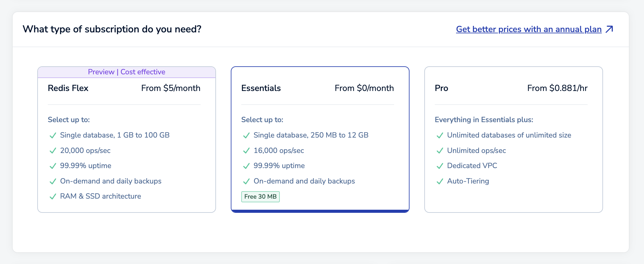Viewport: 644px width, 264px height.
Task: Click the Free 30 MB badge
Action: click(x=260, y=196)
